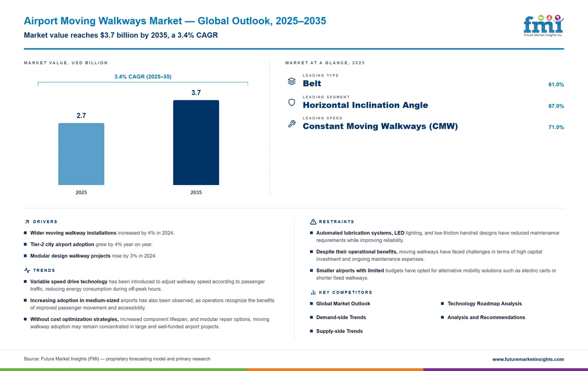
Task: Click the FMI Future Market Insights logo
Action: pos(543,25)
